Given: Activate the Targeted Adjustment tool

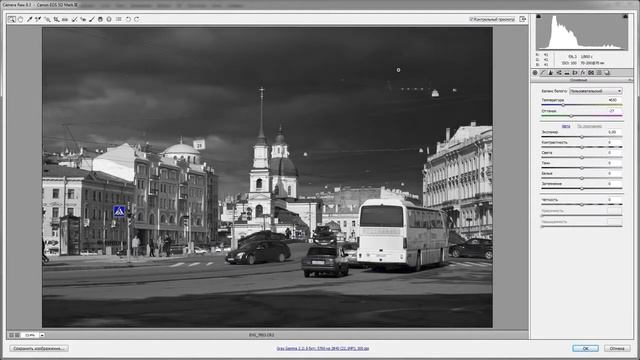Looking at the screenshot, I should coord(47,19).
